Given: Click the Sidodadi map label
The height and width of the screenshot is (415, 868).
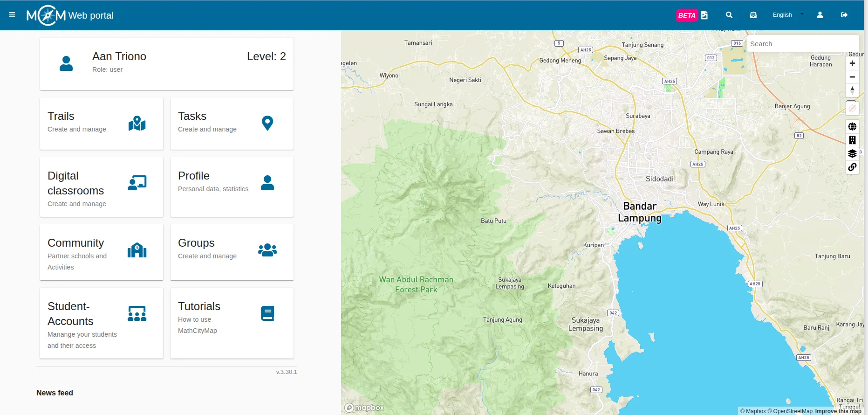Looking at the screenshot, I should point(660,179).
